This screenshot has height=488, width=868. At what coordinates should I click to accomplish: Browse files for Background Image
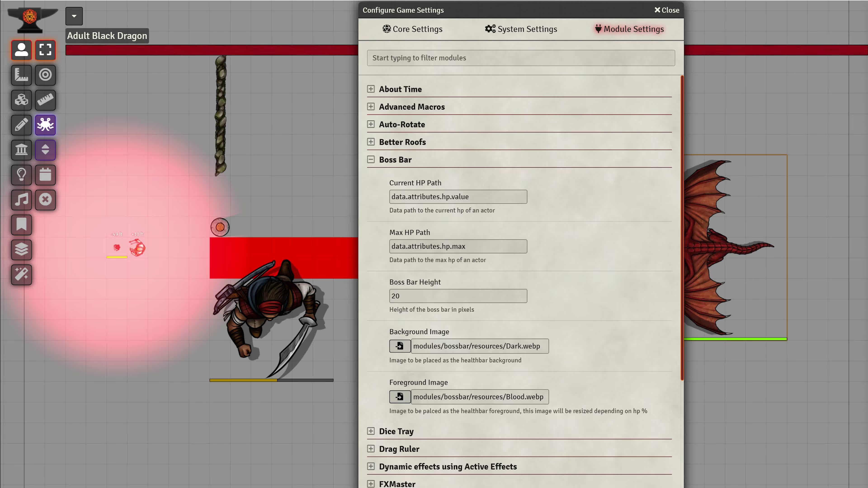click(400, 346)
